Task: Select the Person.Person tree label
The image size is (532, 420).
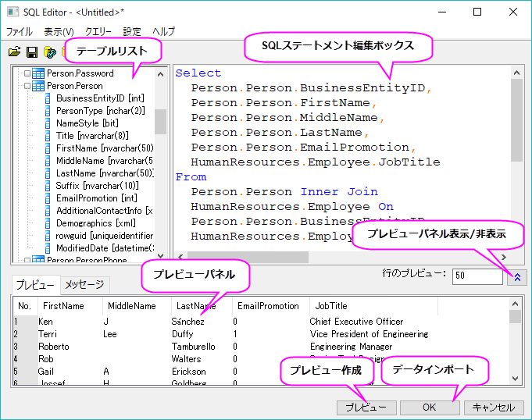Action: (75, 86)
